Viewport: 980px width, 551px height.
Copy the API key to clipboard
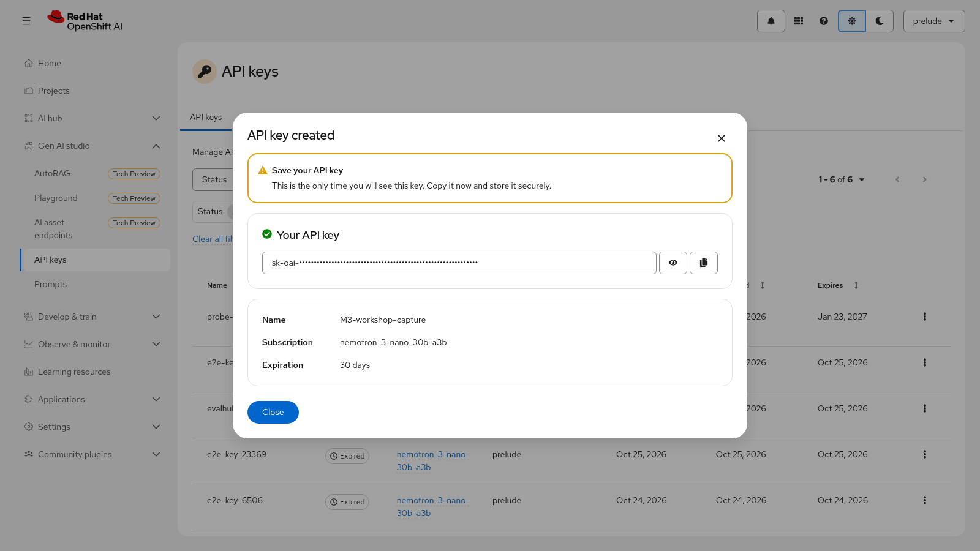click(704, 263)
